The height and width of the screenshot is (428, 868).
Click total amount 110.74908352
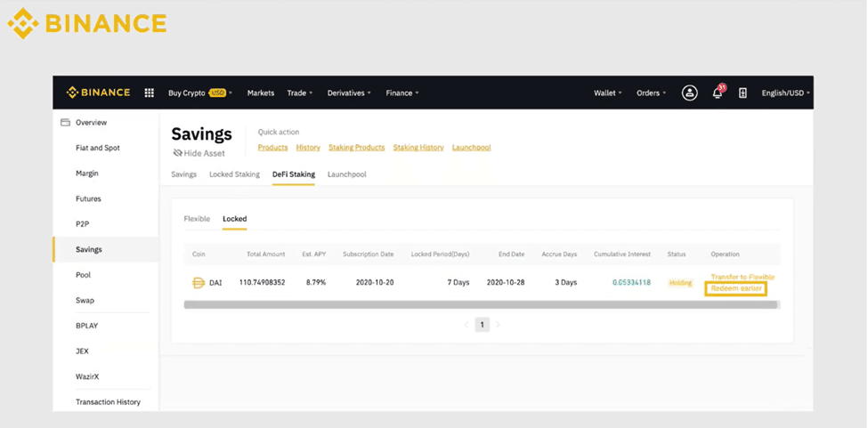pyautogui.click(x=263, y=283)
